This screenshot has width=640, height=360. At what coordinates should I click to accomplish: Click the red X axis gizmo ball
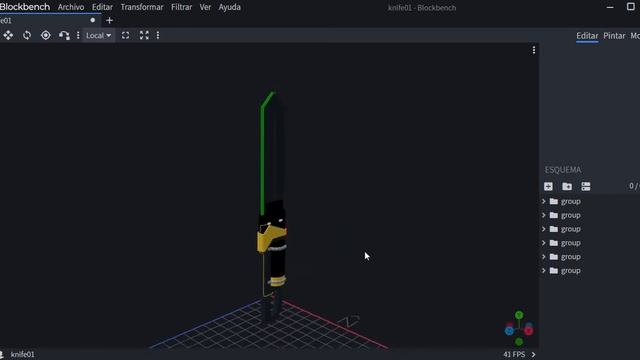[529, 331]
